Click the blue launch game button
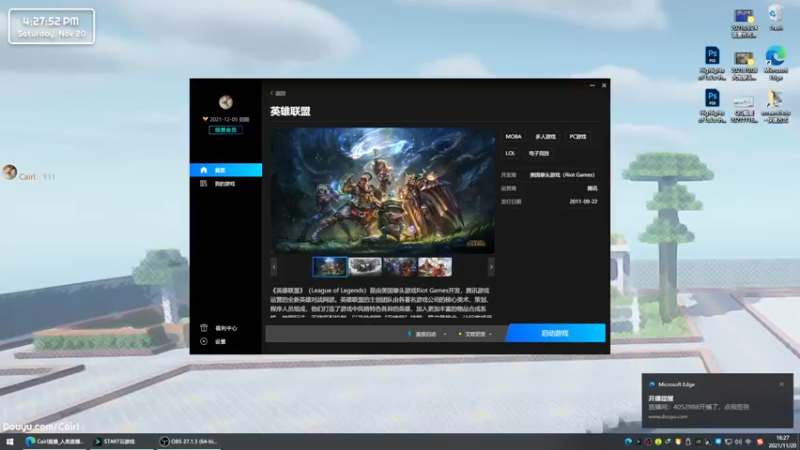This screenshot has height=450, width=800. [x=555, y=333]
